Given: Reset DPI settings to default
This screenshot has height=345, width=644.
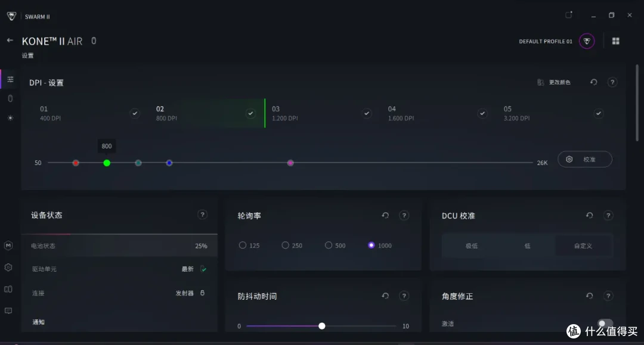Looking at the screenshot, I should (593, 82).
